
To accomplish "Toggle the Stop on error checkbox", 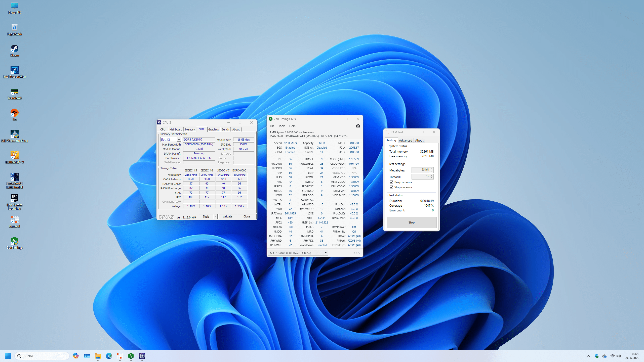I will pos(391,187).
